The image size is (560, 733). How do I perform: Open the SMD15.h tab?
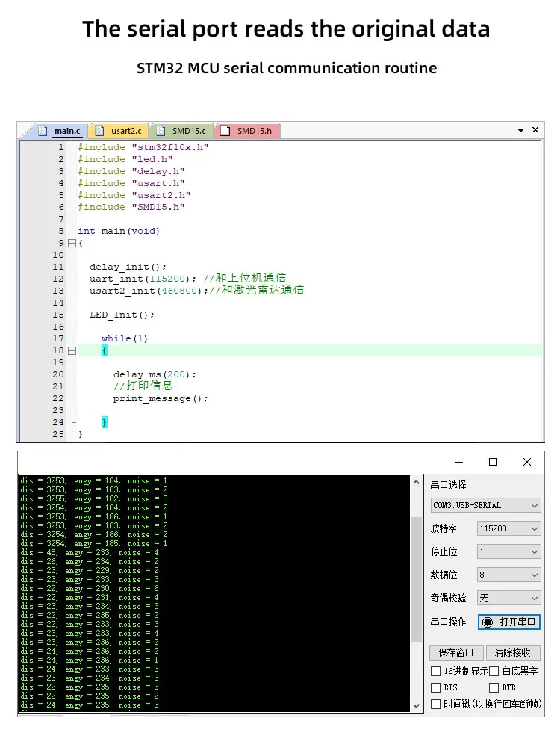point(248,131)
